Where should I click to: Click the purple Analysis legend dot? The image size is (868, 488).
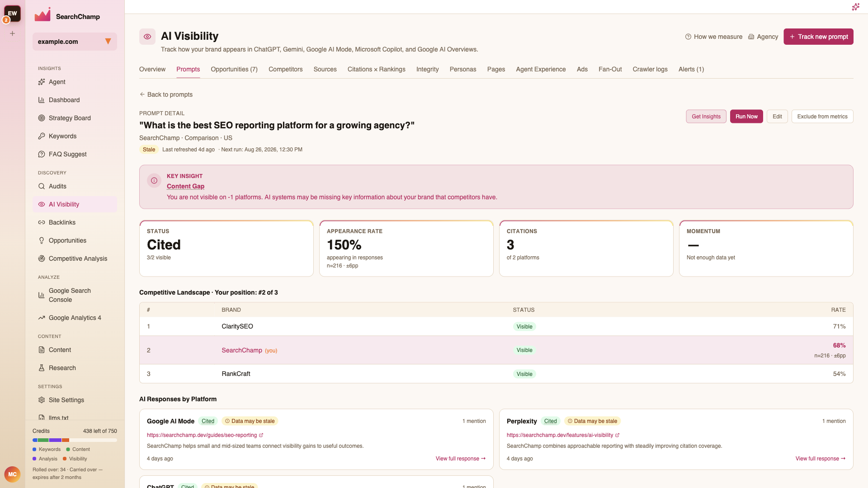(x=34, y=459)
